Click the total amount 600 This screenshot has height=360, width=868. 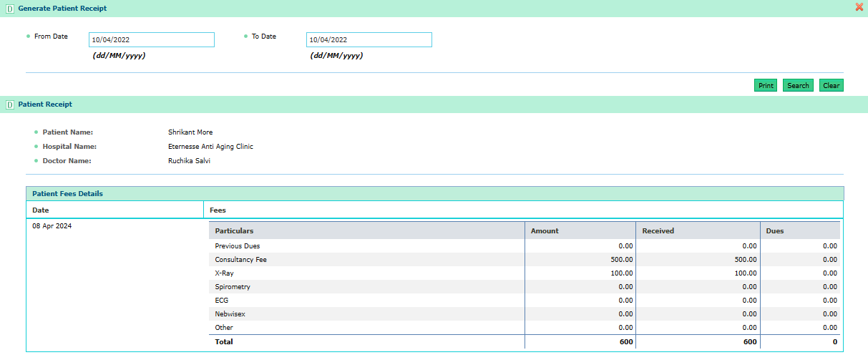pos(626,342)
